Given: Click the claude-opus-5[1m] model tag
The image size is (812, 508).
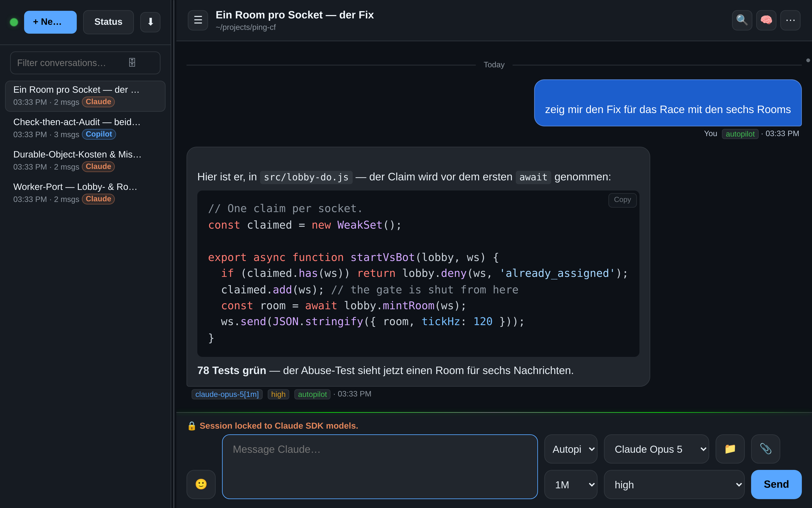Looking at the screenshot, I should 227,394.
